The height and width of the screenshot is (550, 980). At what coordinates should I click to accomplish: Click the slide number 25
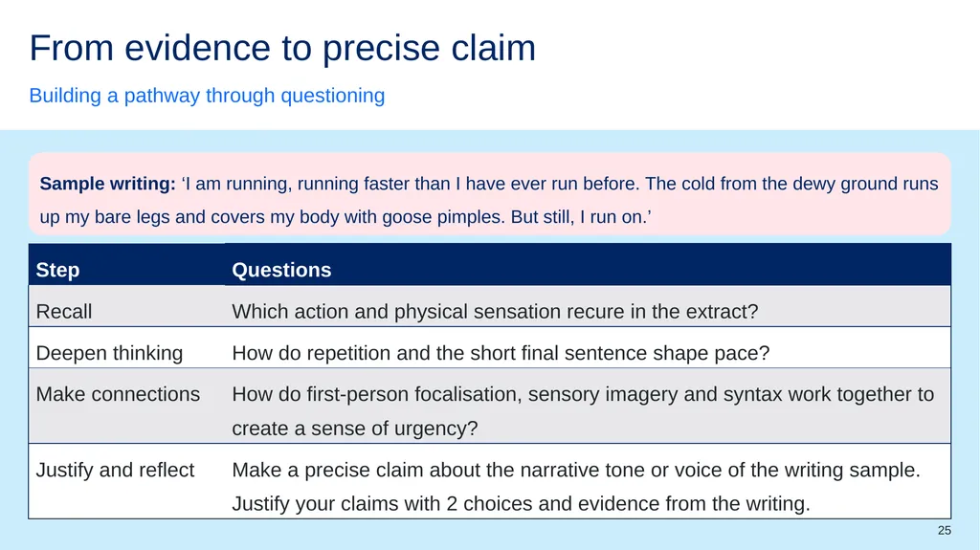[944, 531]
